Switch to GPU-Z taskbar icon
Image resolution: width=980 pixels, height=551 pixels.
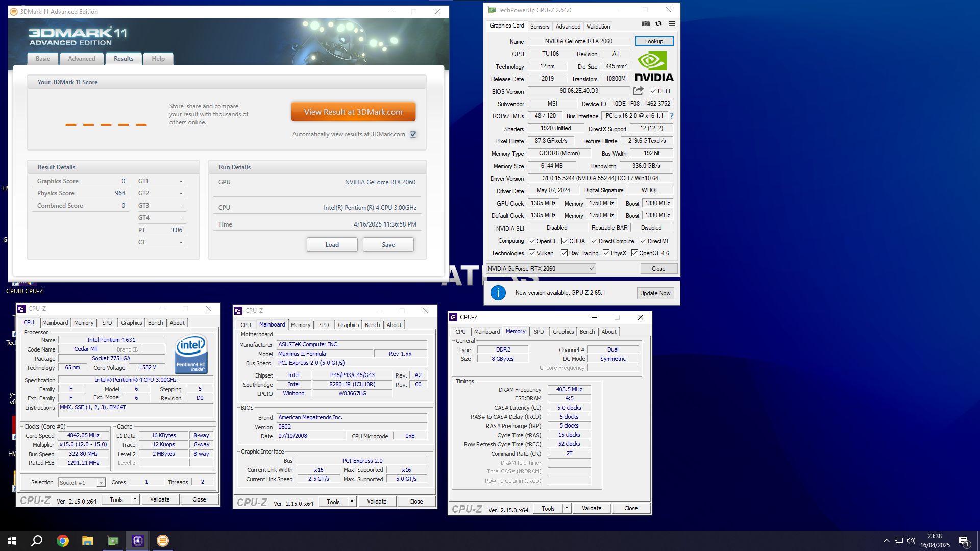tap(112, 541)
